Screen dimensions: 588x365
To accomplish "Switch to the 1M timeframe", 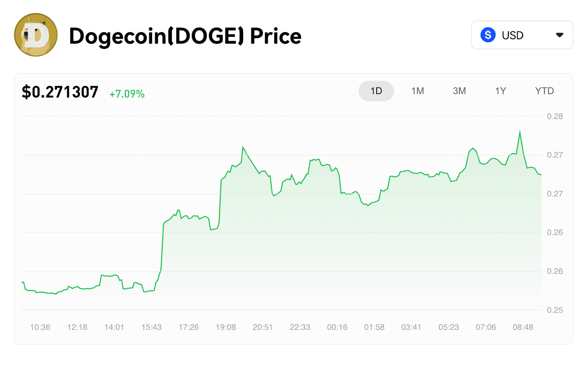I will point(418,91).
